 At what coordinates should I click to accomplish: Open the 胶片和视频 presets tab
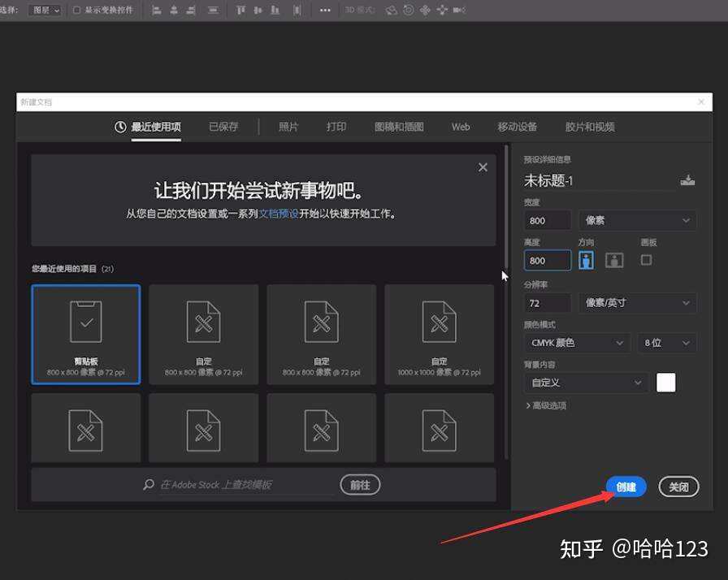[590, 127]
